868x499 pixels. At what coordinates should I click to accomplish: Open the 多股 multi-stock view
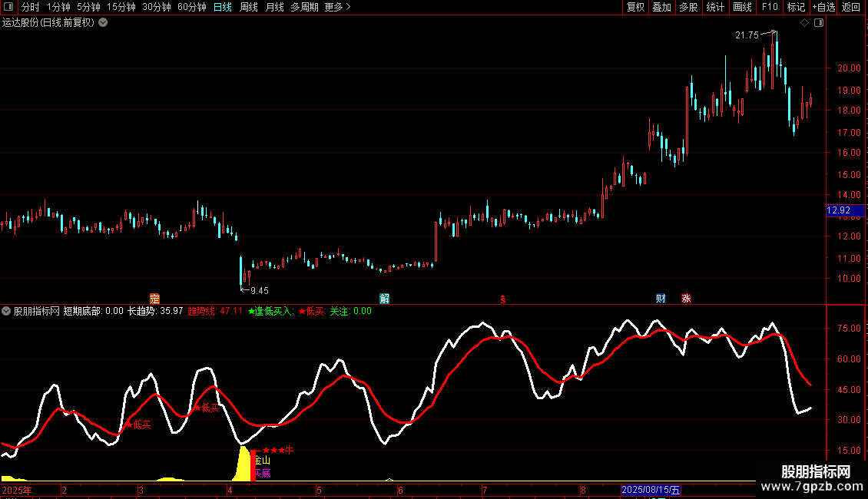689,7
